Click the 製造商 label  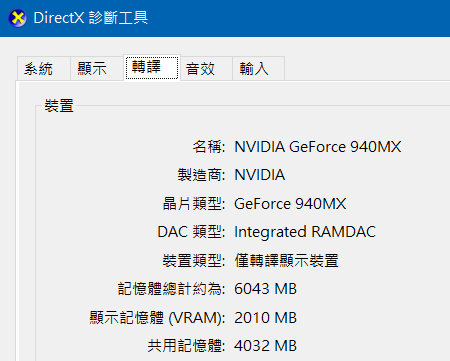(201, 175)
